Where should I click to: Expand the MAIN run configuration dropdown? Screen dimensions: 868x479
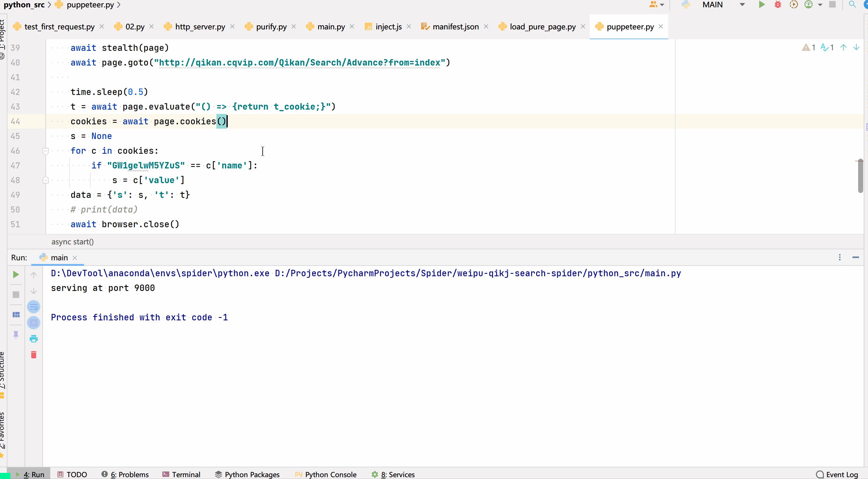coord(742,5)
